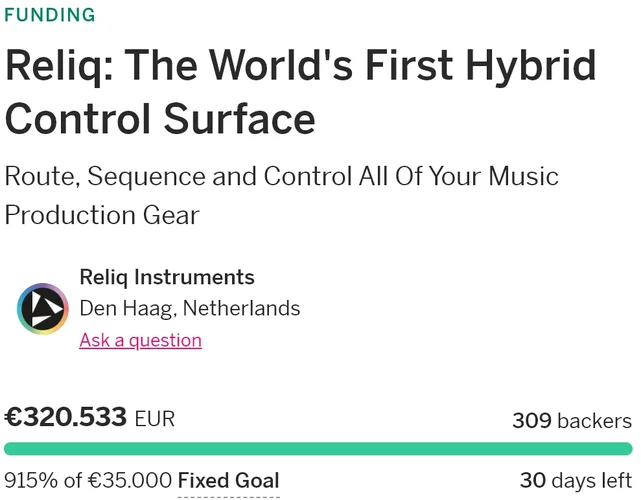Click the Reliq Instruments round logo

click(x=42, y=309)
